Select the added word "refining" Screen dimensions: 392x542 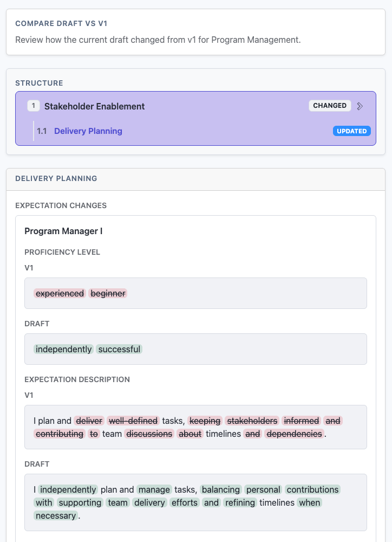click(240, 502)
